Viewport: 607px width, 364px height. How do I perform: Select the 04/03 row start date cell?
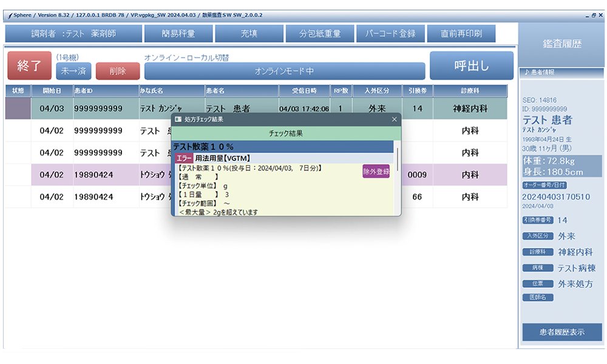coord(52,109)
